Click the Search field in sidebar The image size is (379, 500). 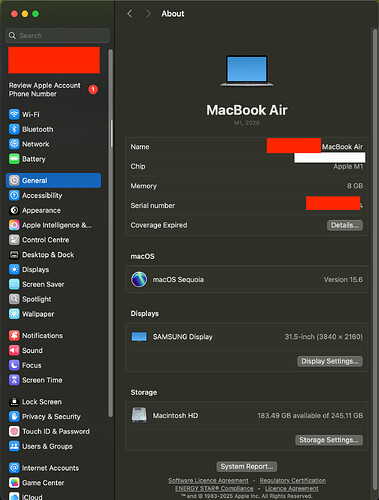57,35
